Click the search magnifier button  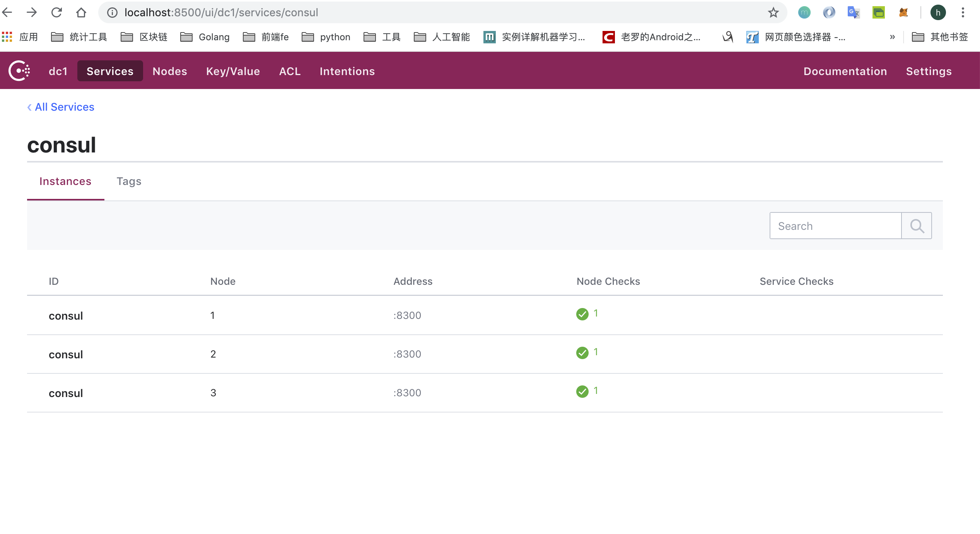coord(916,226)
